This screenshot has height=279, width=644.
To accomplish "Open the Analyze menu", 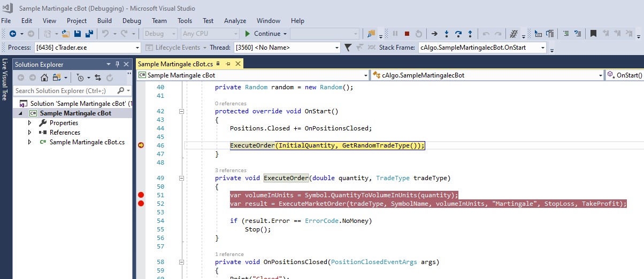I will (x=235, y=21).
